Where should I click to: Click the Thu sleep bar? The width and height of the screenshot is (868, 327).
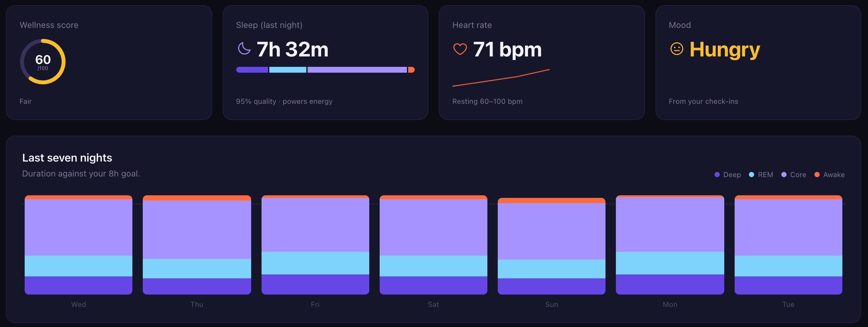click(x=197, y=245)
